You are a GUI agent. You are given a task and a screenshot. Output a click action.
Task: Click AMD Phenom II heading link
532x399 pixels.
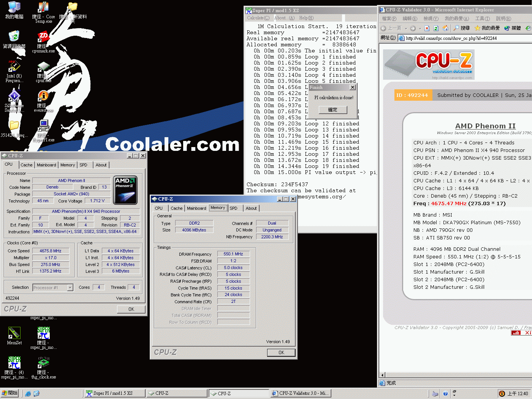(485, 126)
